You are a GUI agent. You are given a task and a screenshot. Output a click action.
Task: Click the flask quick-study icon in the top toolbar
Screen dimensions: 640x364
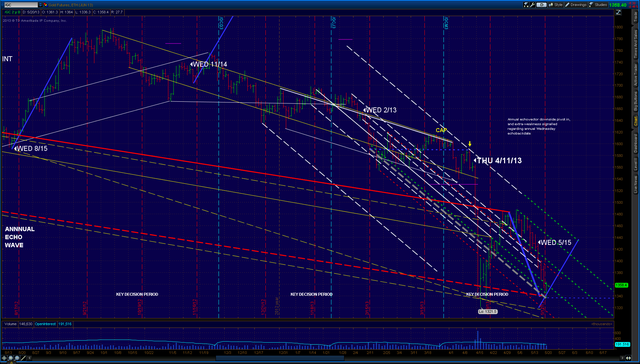point(526,5)
